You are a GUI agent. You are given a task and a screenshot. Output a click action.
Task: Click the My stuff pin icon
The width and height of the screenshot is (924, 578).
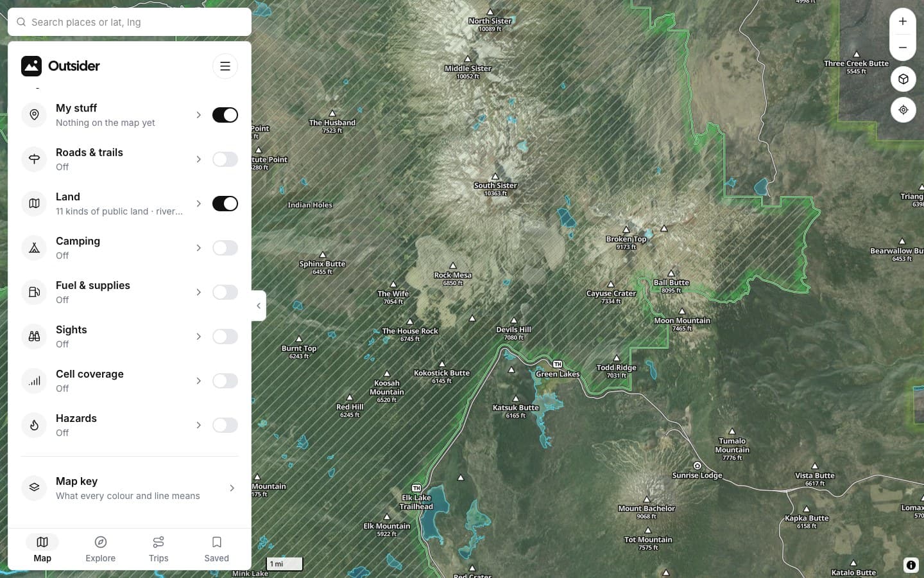(34, 115)
